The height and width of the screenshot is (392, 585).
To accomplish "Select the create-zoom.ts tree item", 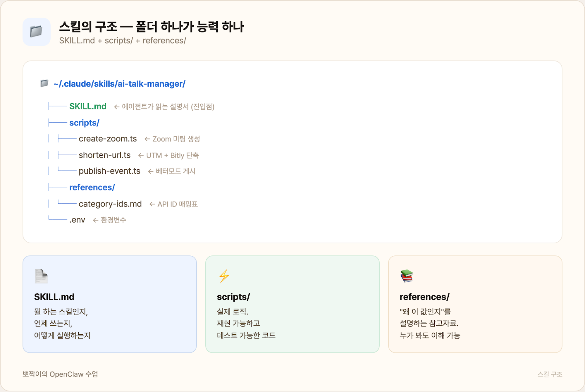I will tap(108, 139).
